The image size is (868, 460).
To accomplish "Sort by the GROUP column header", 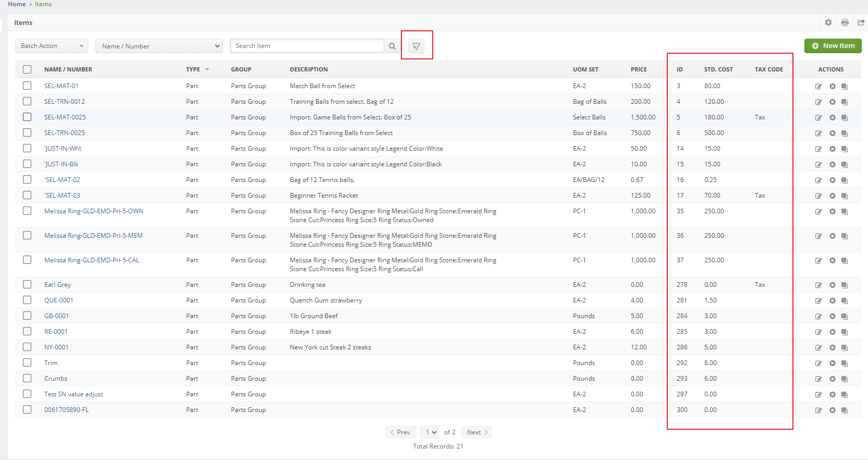I will click(241, 69).
